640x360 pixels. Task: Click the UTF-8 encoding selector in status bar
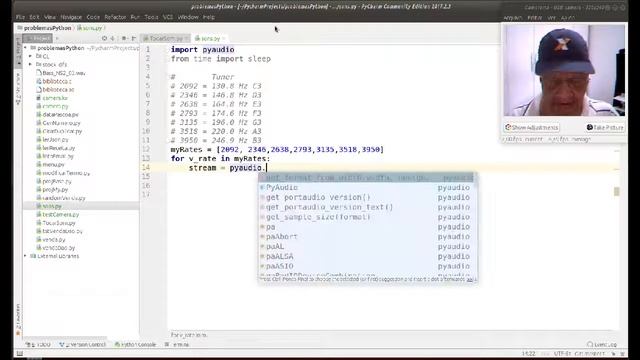562,353
